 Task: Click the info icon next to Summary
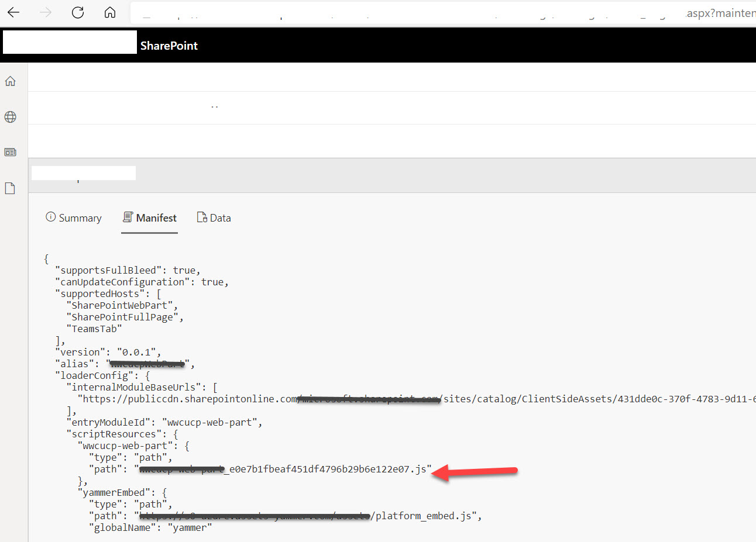tap(50, 217)
